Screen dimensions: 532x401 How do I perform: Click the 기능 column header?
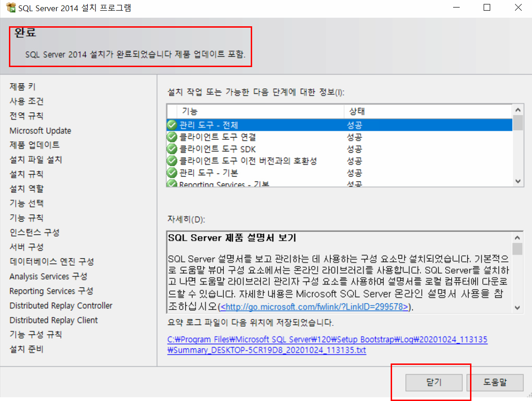pos(260,111)
